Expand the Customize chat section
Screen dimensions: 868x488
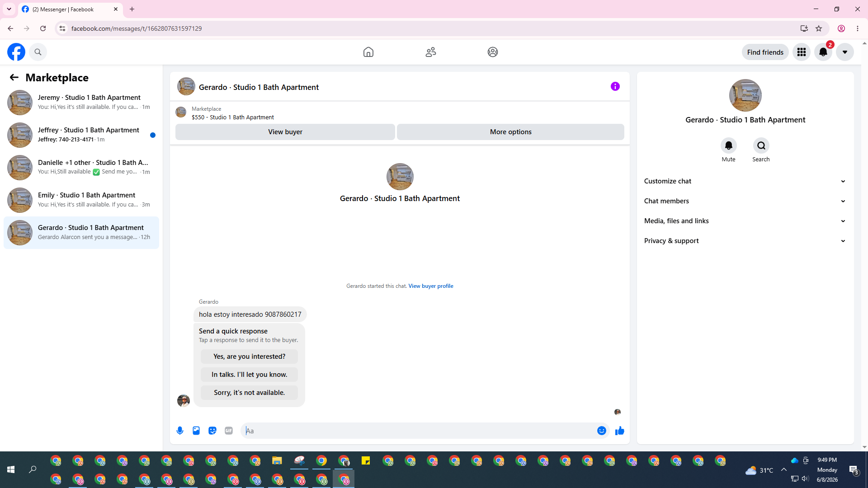tap(745, 181)
